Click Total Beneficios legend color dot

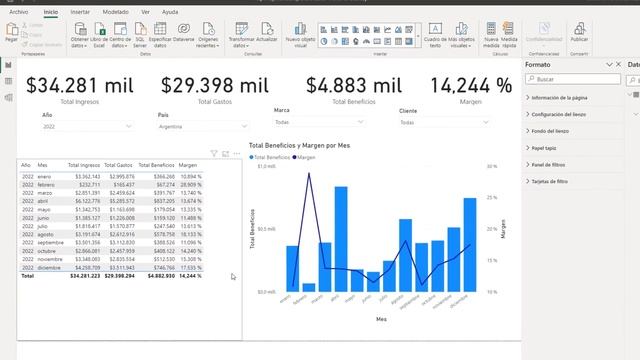click(x=251, y=157)
